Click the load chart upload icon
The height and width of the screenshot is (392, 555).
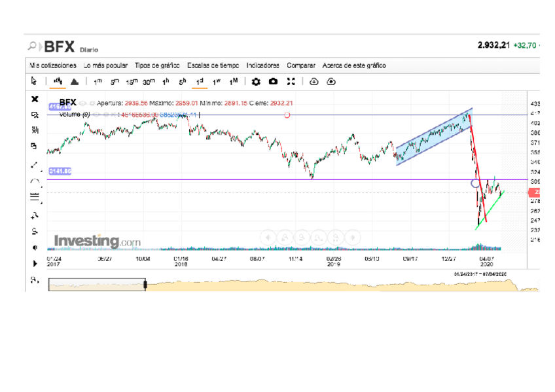(331, 81)
